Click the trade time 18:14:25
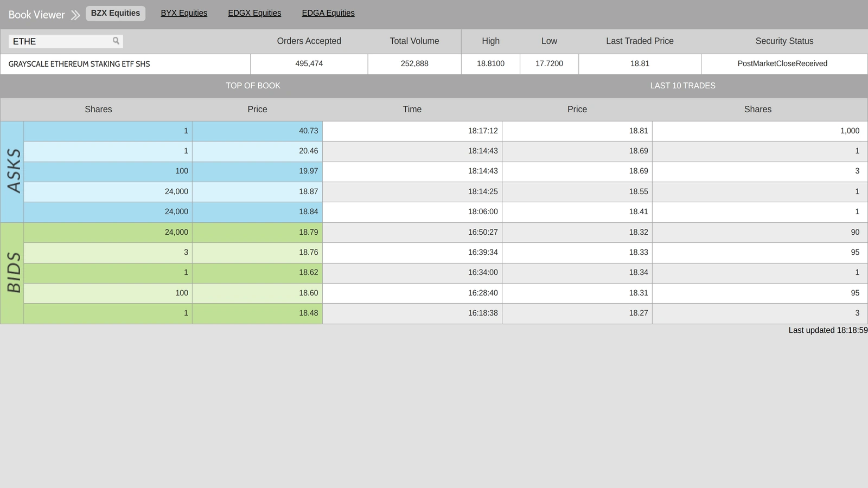The width and height of the screenshot is (868, 488). (483, 192)
